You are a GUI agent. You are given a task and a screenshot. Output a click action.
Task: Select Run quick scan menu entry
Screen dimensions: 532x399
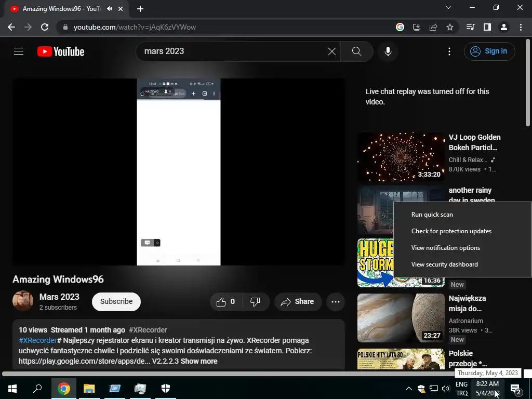tap(462, 215)
